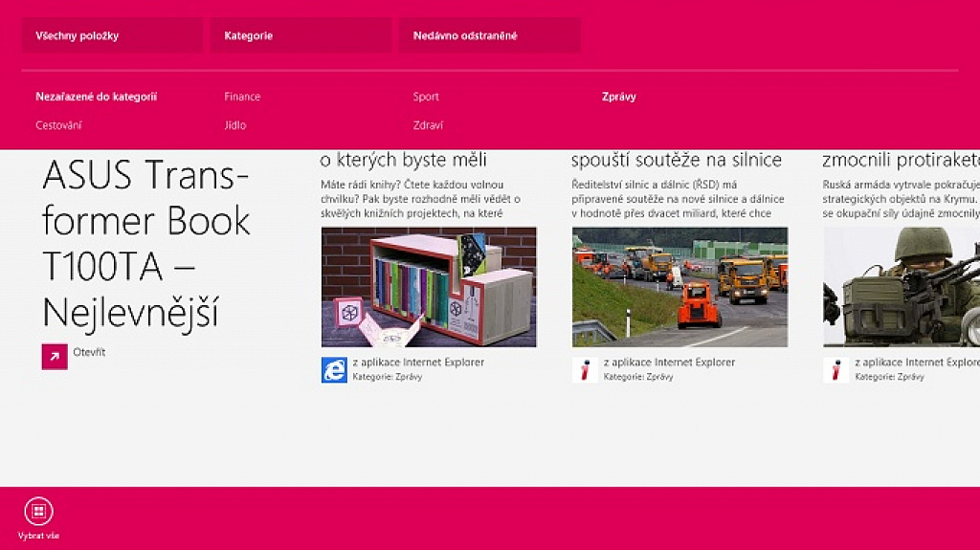Click text 'Máte rádi knihy?' excerpt

(x=421, y=199)
